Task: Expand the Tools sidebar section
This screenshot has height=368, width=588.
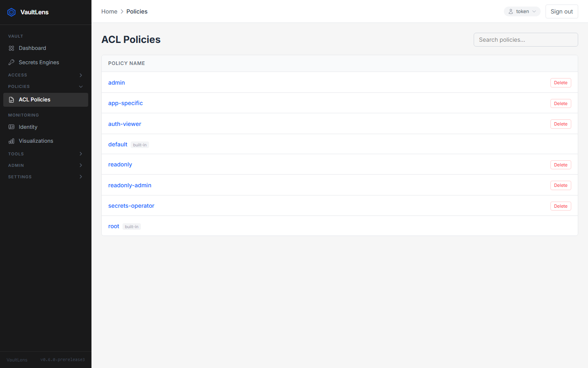Action: [46, 154]
